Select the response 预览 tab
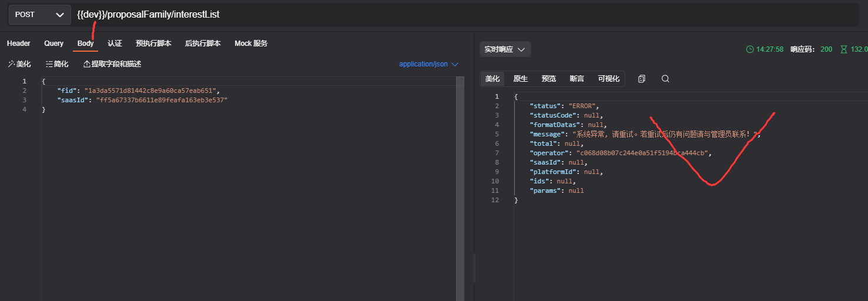868x301 pixels. pos(549,79)
